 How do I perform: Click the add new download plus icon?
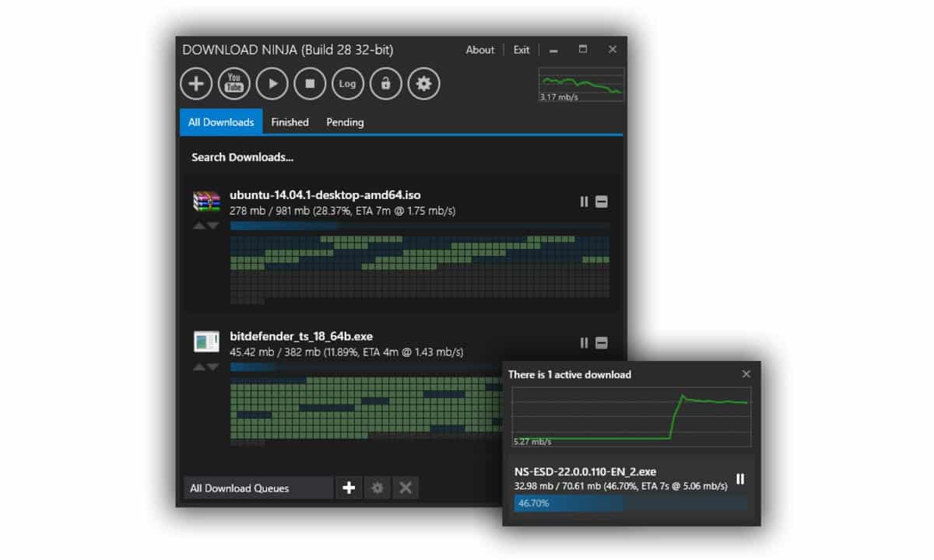click(196, 84)
